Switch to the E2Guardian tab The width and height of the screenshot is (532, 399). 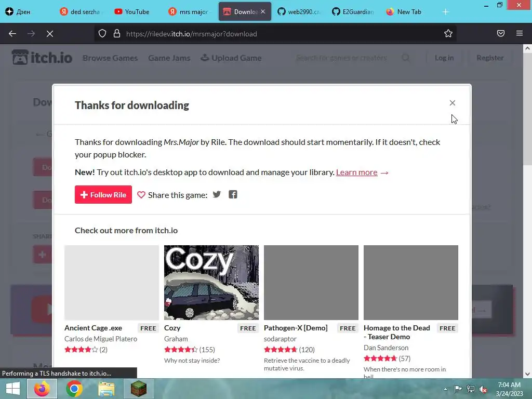coord(353,11)
